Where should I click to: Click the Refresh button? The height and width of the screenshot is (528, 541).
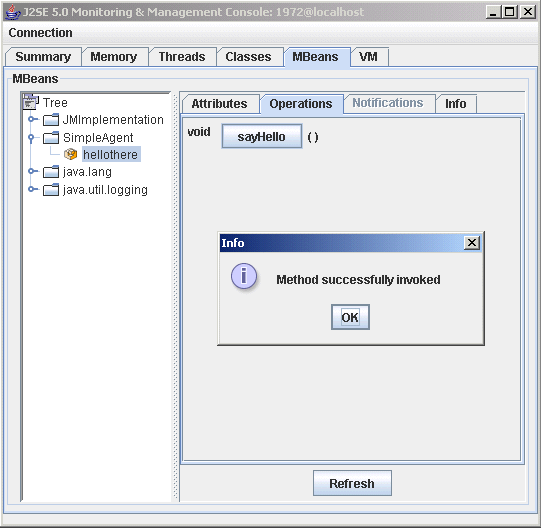[x=352, y=483]
